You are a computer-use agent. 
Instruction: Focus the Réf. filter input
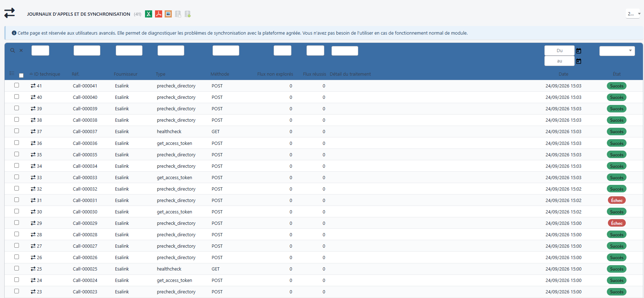87,51
